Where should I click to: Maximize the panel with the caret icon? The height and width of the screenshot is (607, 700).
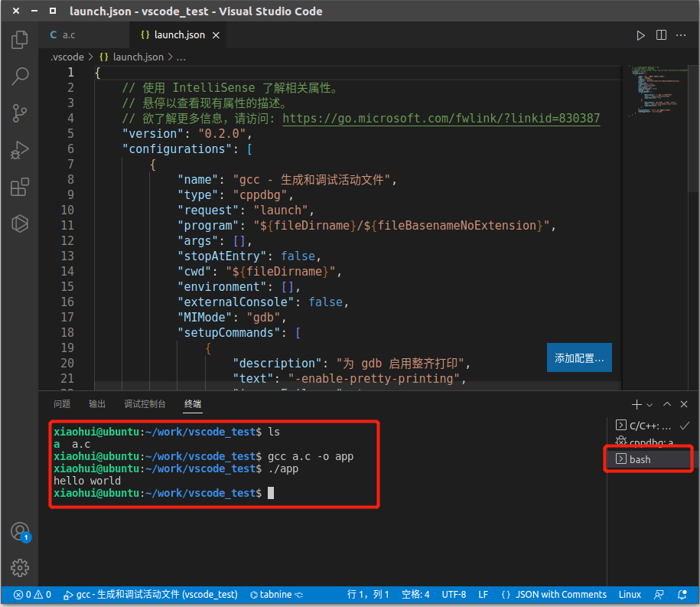pyautogui.click(x=667, y=403)
